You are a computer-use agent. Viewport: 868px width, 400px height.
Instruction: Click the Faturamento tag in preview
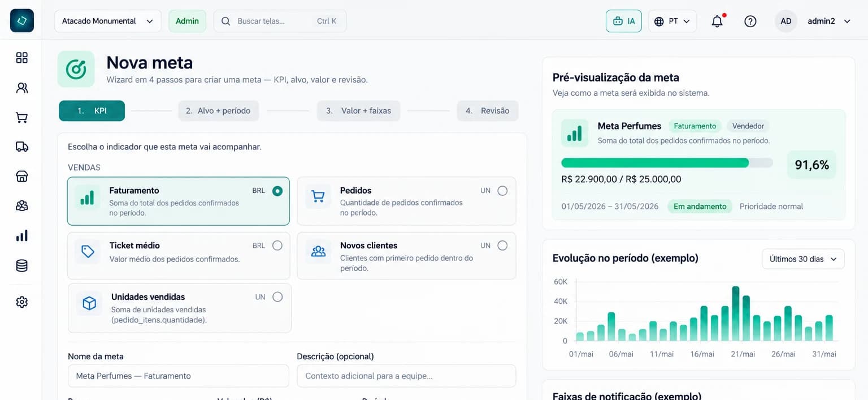[x=695, y=126]
